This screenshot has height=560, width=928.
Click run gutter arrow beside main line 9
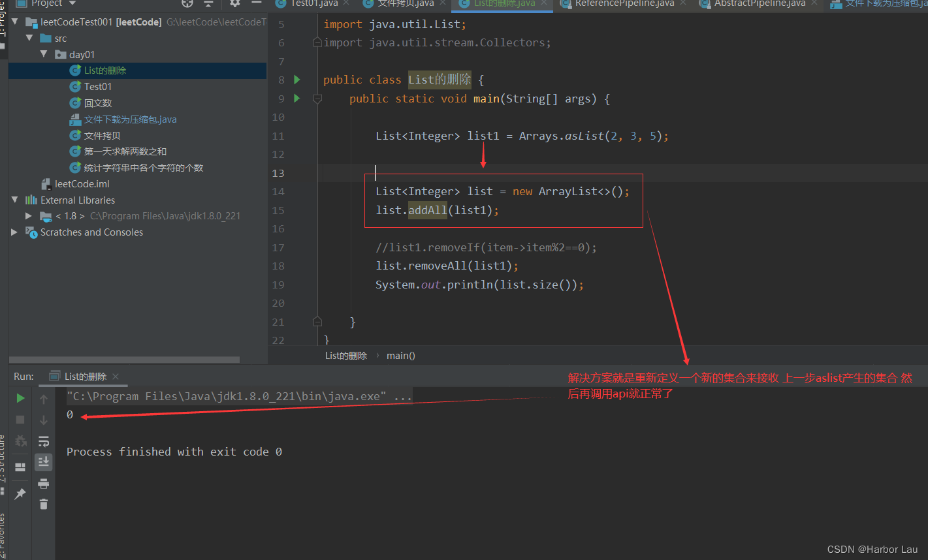tap(297, 99)
